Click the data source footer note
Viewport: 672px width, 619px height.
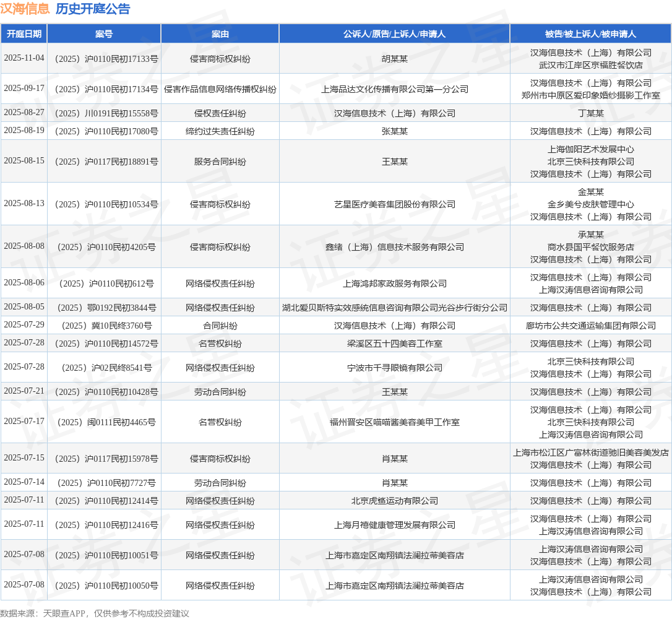[95, 613]
